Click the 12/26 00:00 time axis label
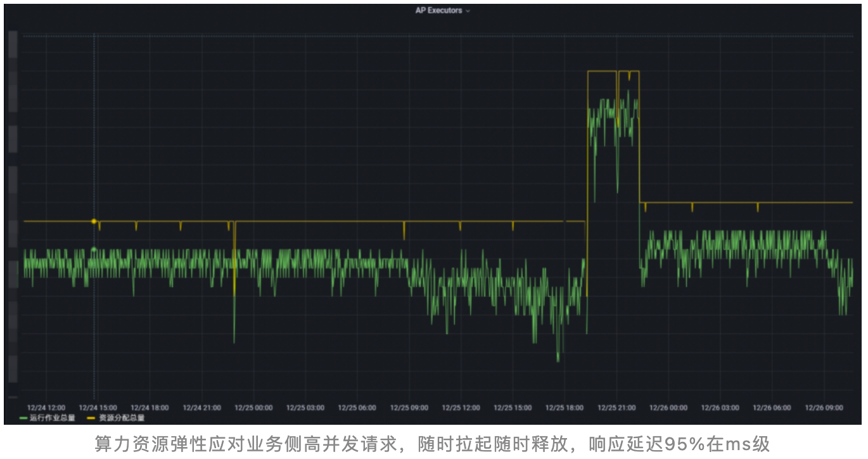 (x=668, y=408)
